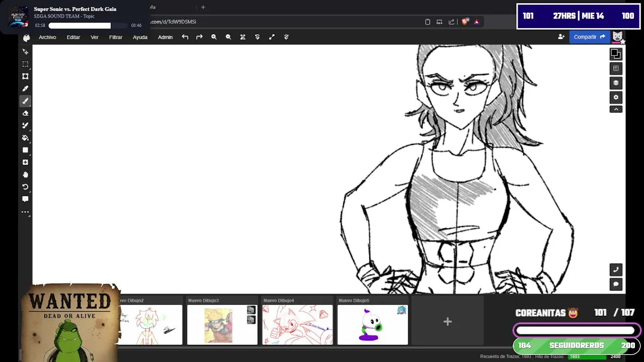Click the reset view rotation icon

(x=257, y=37)
